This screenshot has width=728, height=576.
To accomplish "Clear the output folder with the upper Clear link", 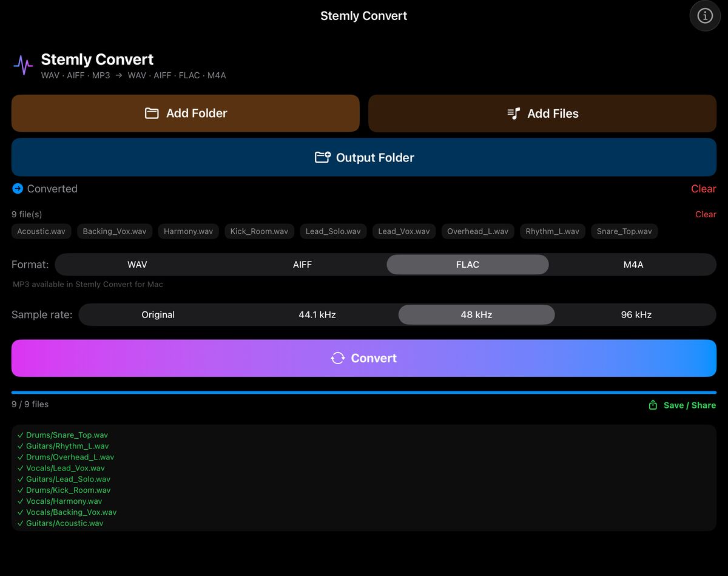I will (704, 189).
